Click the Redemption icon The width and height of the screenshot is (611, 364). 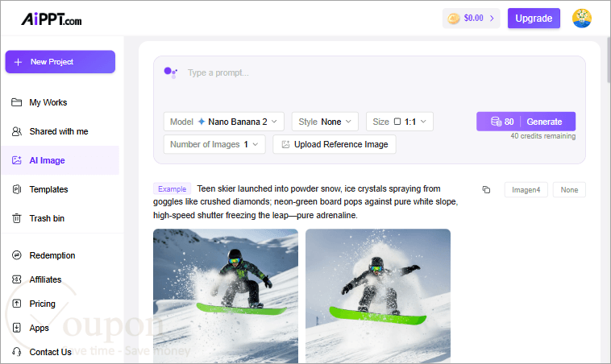[16, 255]
